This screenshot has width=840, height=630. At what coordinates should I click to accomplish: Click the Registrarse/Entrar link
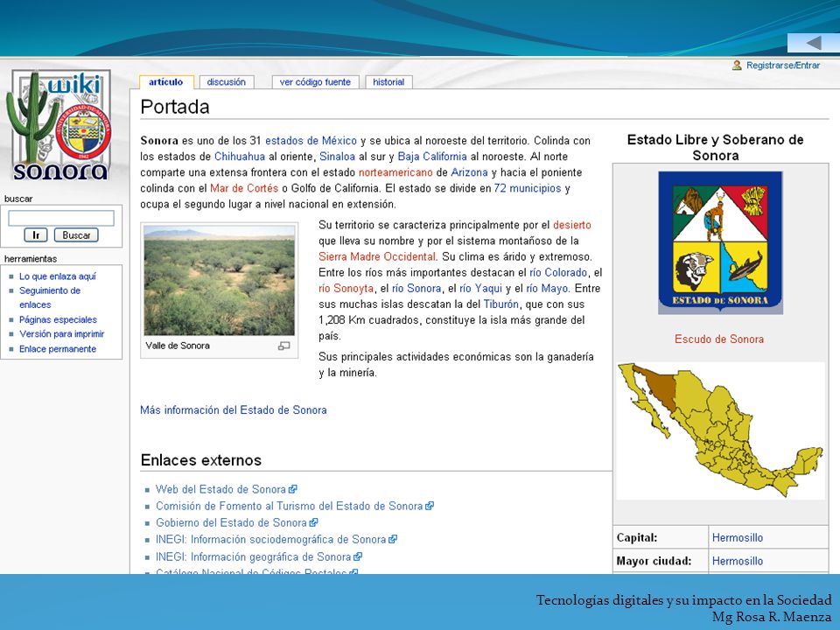[x=782, y=66]
